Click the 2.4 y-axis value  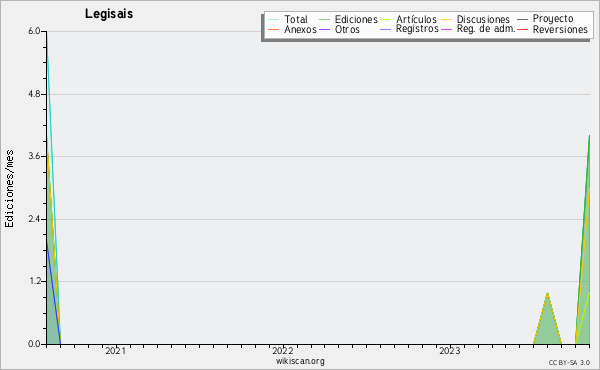point(34,219)
